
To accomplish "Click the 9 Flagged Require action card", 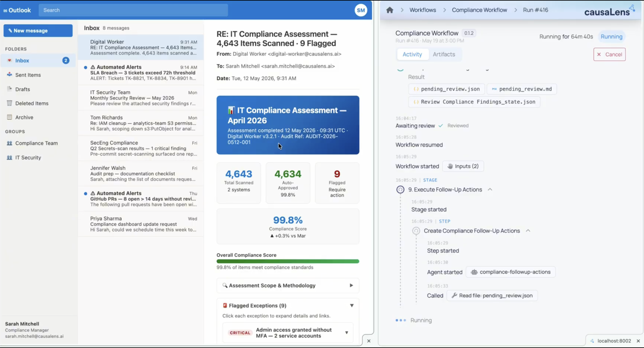I will click(x=337, y=183).
